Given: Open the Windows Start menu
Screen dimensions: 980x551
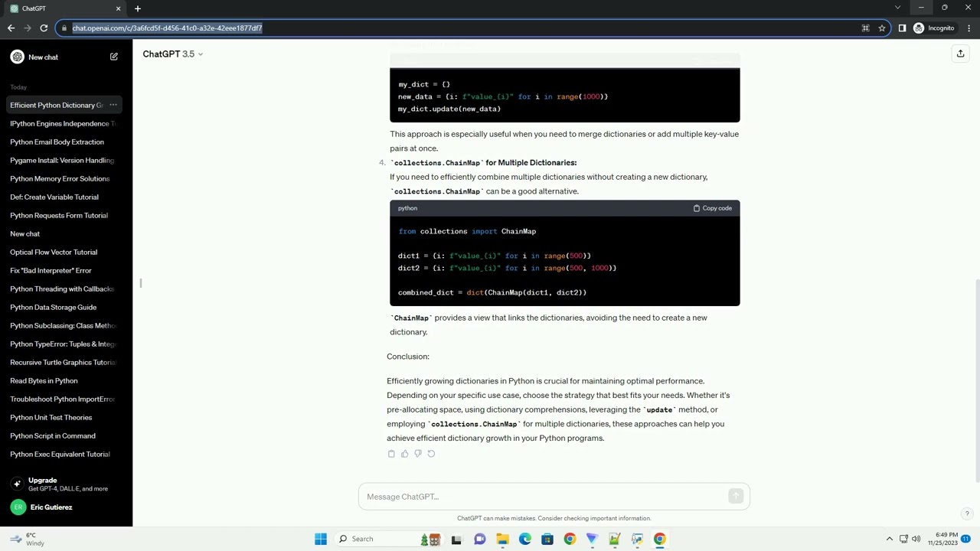Looking at the screenshot, I should (x=321, y=539).
